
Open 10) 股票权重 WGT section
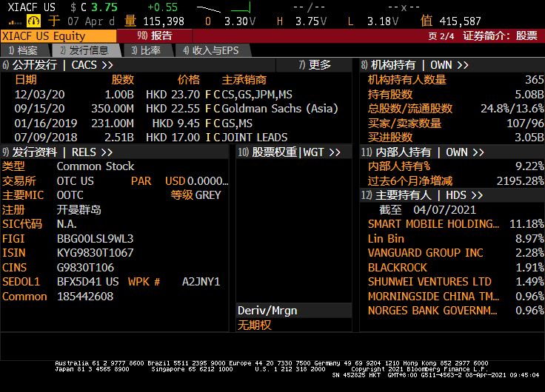click(290, 152)
